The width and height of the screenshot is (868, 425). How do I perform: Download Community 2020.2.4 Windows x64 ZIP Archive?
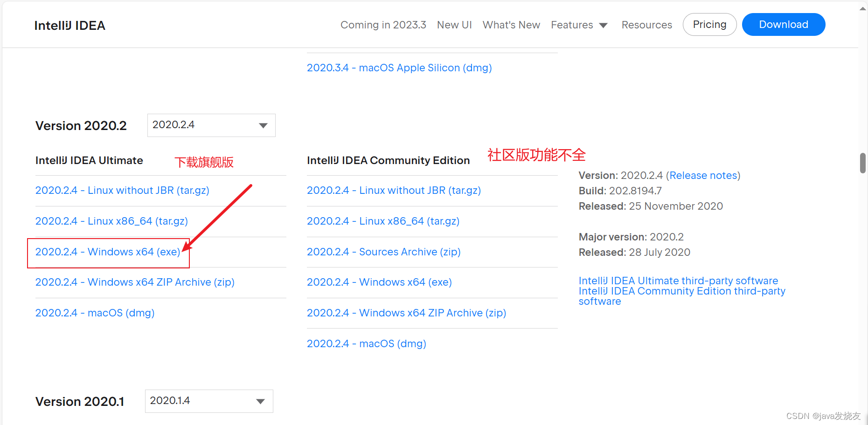point(406,313)
